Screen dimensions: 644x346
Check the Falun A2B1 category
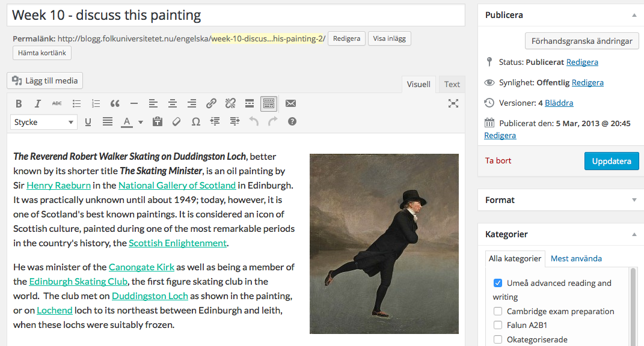click(x=498, y=325)
